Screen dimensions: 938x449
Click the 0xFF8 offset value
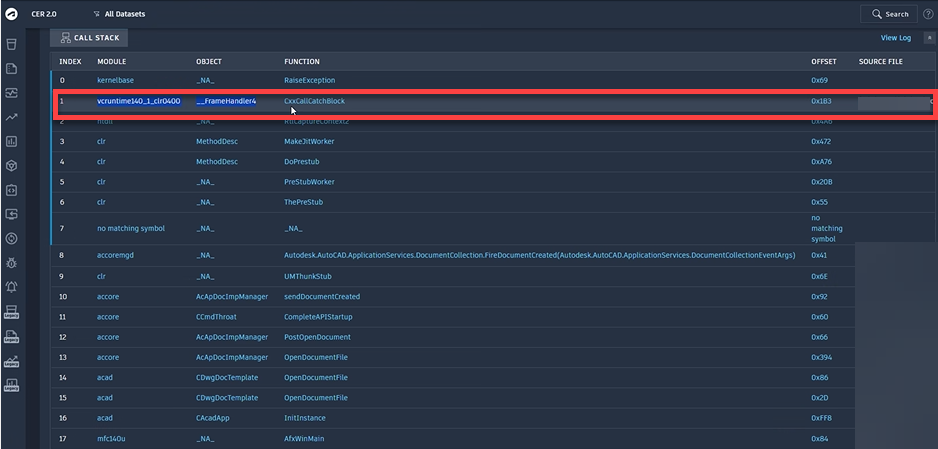tap(821, 418)
